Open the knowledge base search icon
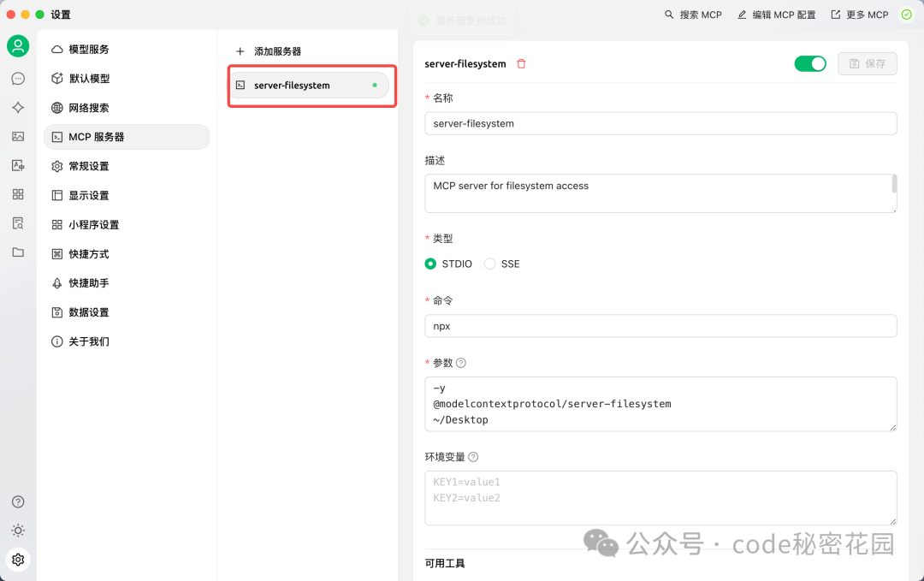Image resolution: width=924 pixels, height=581 pixels. pos(18,223)
